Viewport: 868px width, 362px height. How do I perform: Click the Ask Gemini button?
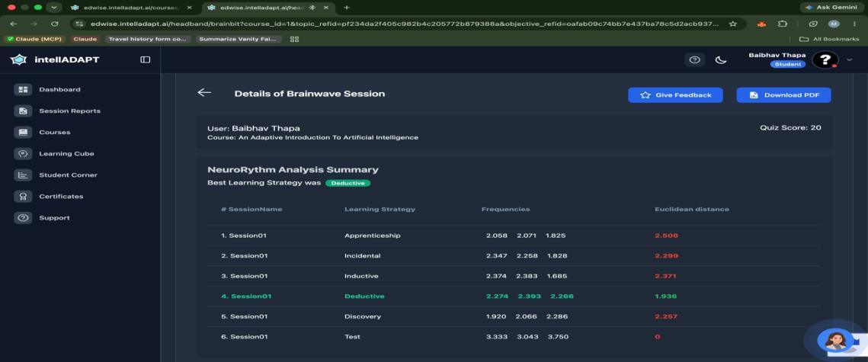coord(831,7)
